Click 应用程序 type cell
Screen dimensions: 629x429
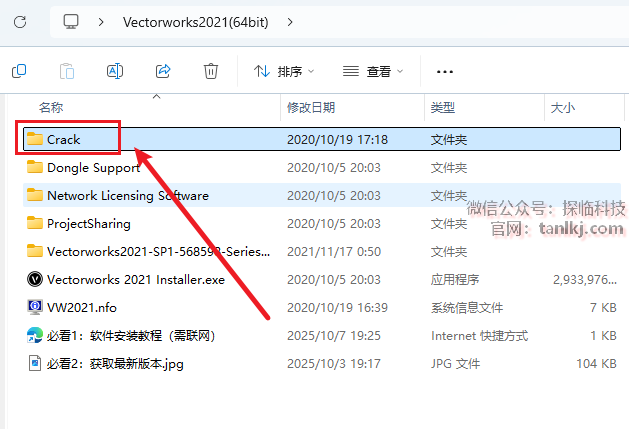click(455, 280)
